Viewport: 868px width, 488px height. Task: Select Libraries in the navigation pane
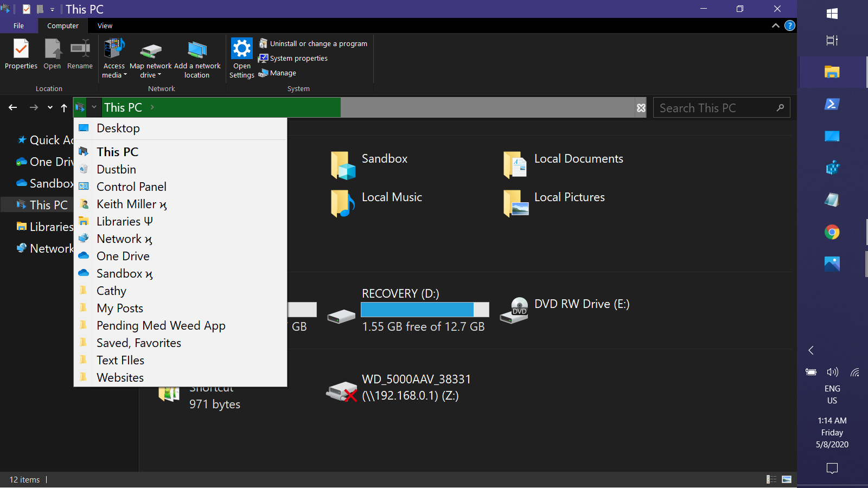44,227
